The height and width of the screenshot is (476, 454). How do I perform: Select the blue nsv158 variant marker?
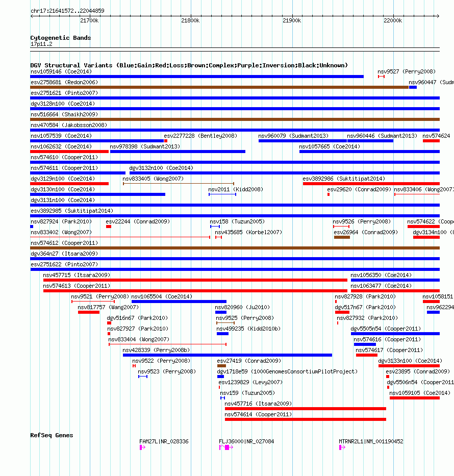tap(215, 227)
